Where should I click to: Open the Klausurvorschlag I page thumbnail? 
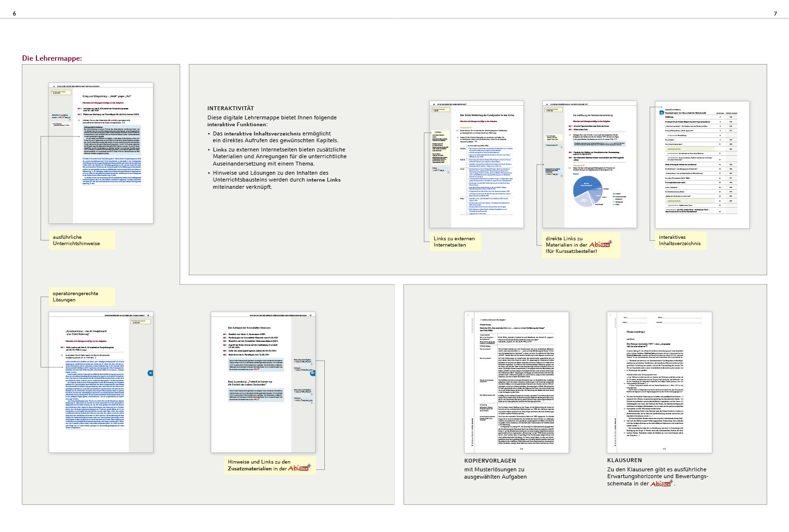click(659, 382)
